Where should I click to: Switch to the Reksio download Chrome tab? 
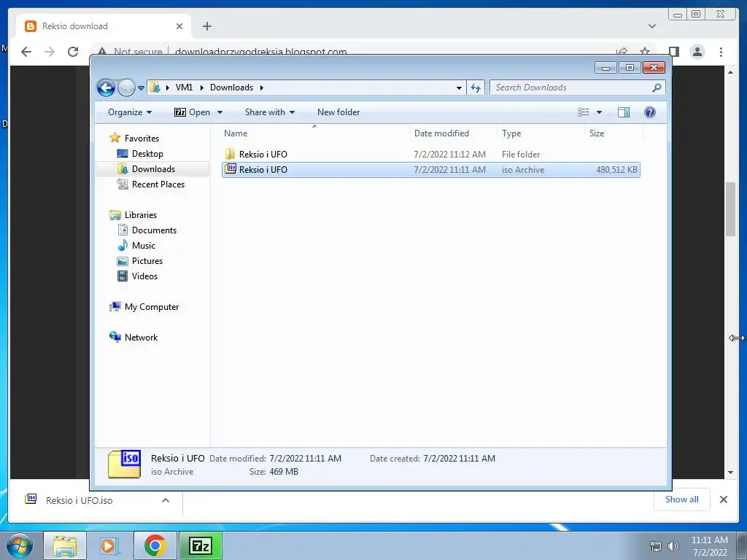[x=104, y=26]
